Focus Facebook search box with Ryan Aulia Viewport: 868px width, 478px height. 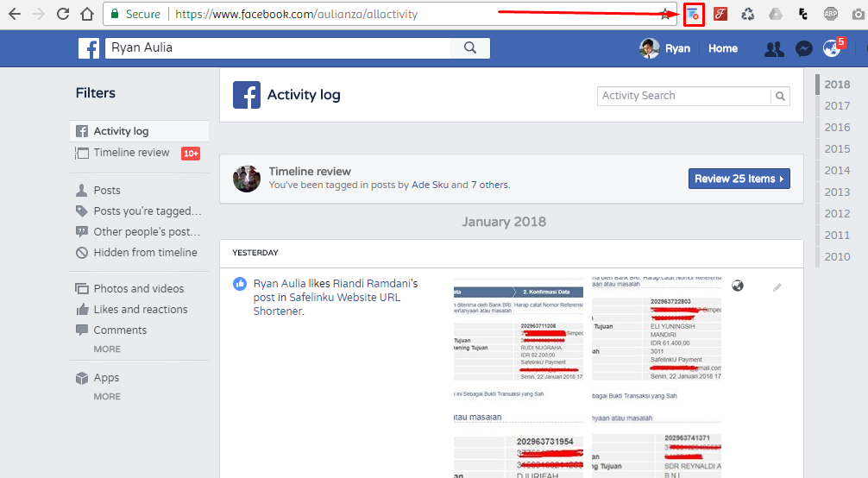(278, 48)
